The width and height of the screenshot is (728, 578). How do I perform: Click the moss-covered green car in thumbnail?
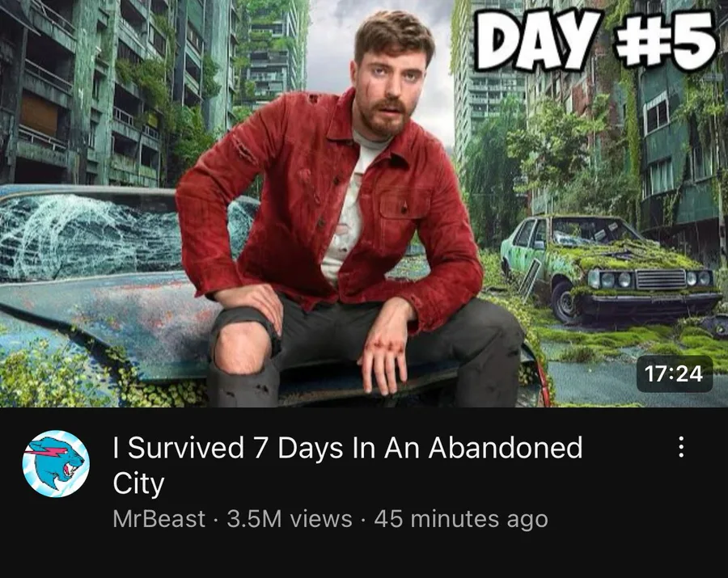click(x=611, y=269)
